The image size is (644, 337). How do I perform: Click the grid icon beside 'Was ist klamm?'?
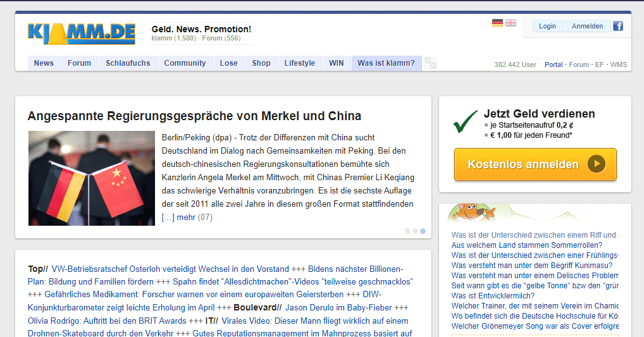[430, 63]
